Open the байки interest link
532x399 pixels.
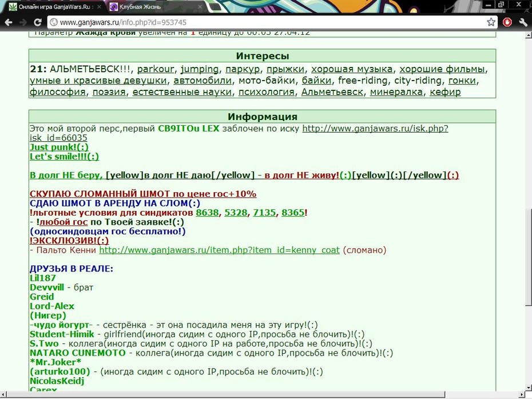[316, 81]
